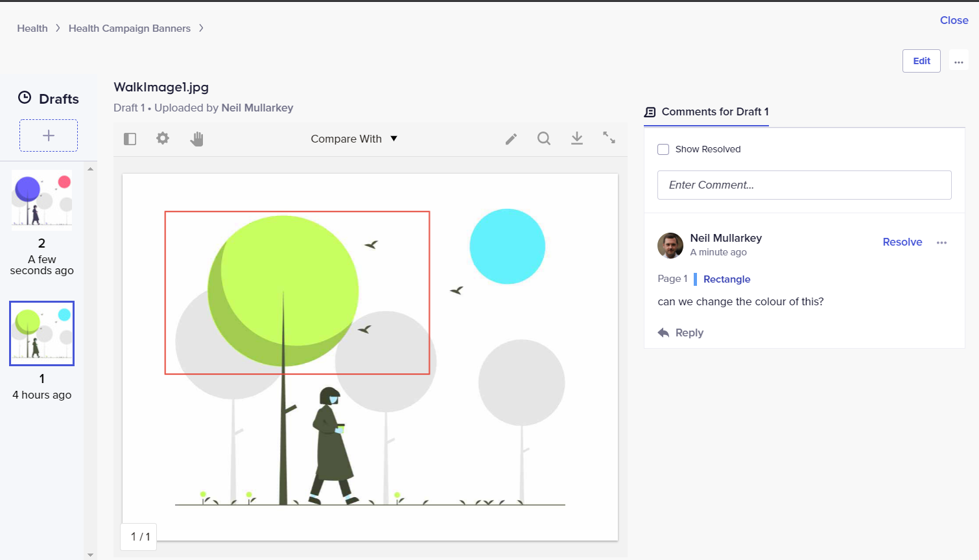The image size is (979, 560).
Task: Switch to the Comments for Draft 1 tab
Action: coord(706,111)
